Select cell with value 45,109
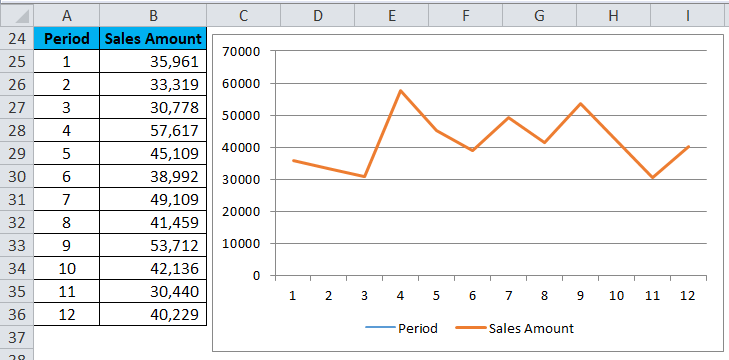The height and width of the screenshot is (360, 729). pyautogui.click(x=153, y=153)
